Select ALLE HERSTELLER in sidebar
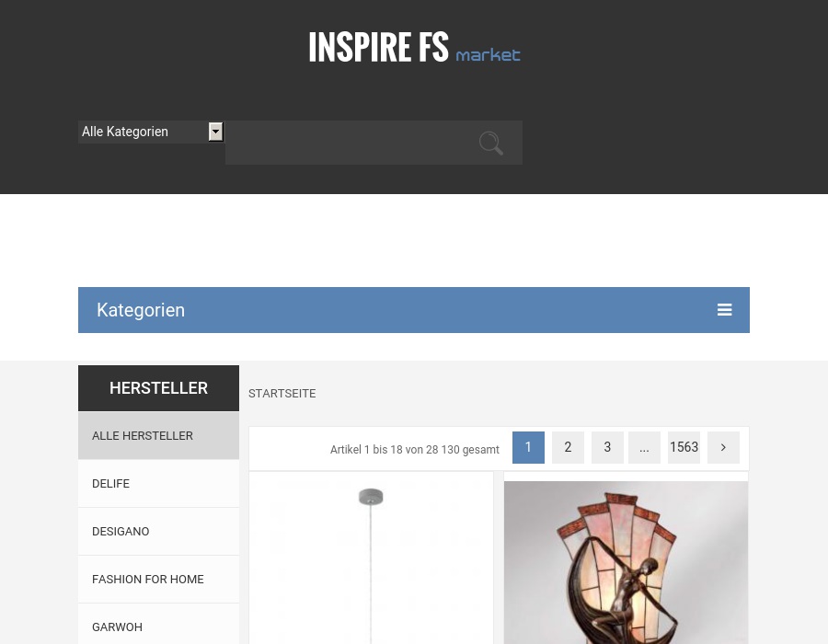The height and width of the screenshot is (644, 828). coord(158,435)
